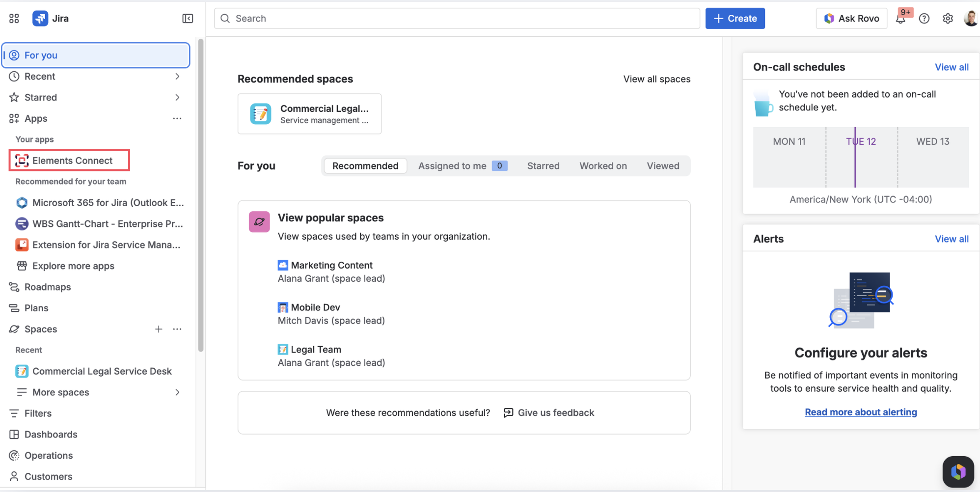The image size is (980, 492).
Task: Switch to the Starred tab
Action: (543, 166)
